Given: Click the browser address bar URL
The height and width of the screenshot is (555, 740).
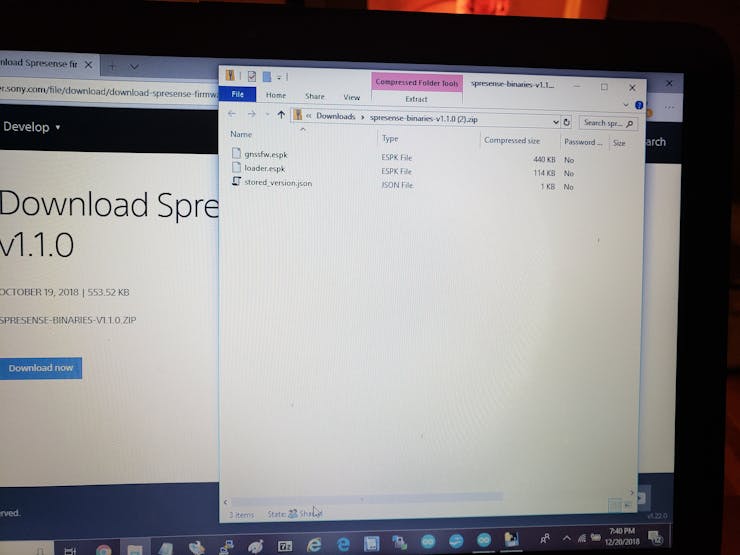Looking at the screenshot, I should pyautogui.click(x=109, y=91).
